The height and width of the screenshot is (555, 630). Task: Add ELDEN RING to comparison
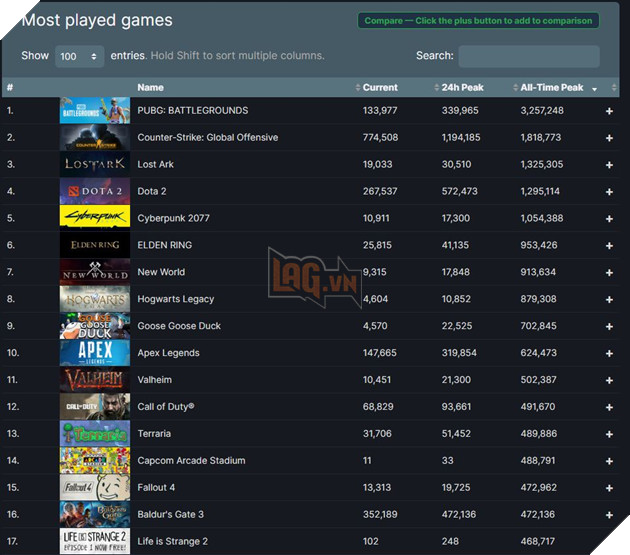(609, 246)
